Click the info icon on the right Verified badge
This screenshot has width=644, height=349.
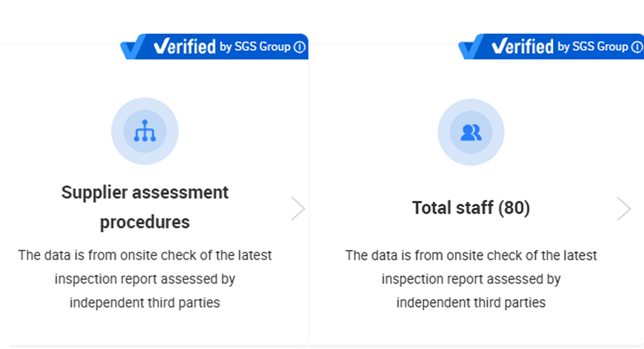coord(638,47)
